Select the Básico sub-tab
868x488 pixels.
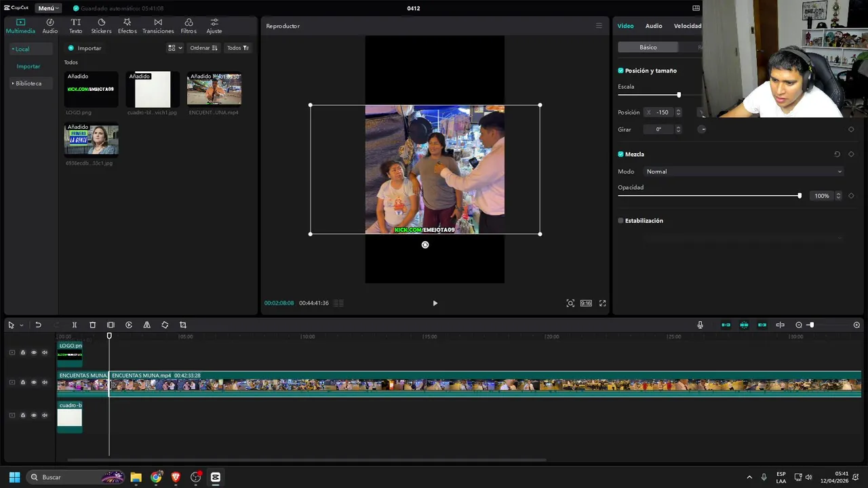[648, 47]
